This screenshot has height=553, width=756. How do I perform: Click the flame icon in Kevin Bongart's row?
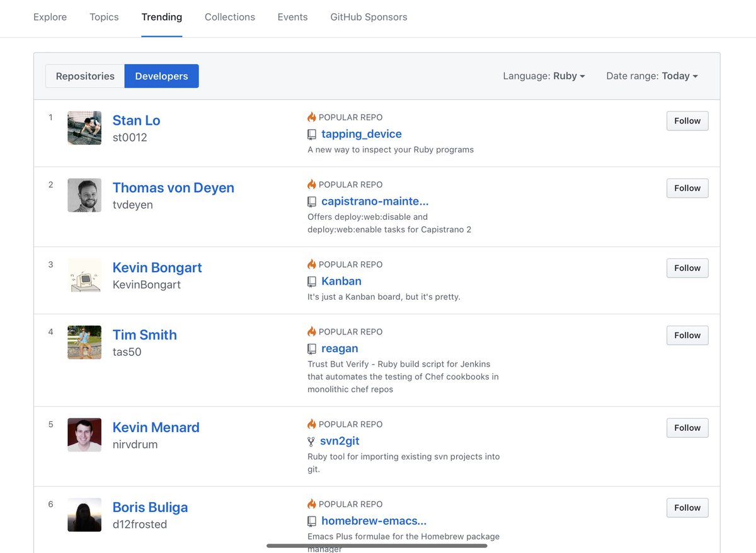click(x=311, y=265)
